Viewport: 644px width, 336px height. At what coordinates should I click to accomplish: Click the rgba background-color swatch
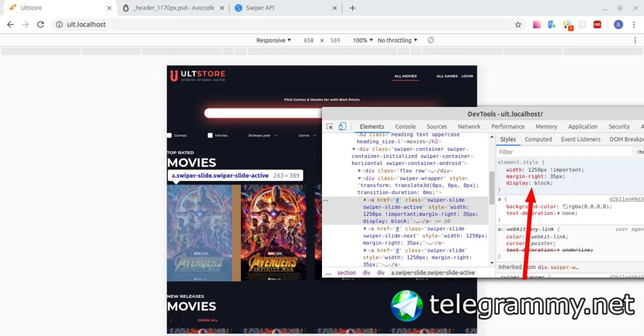click(x=565, y=207)
